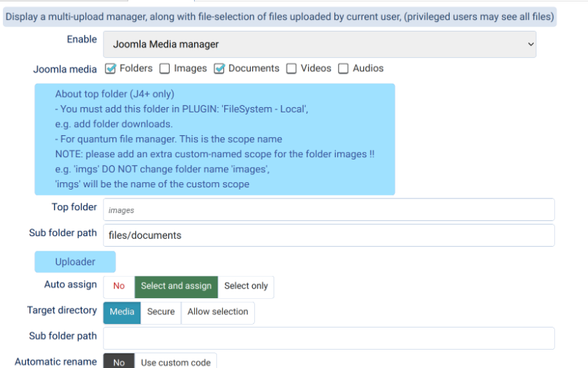The width and height of the screenshot is (588, 368).
Task: Tick the Videos checkbox
Action: click(x=291, y=69)
